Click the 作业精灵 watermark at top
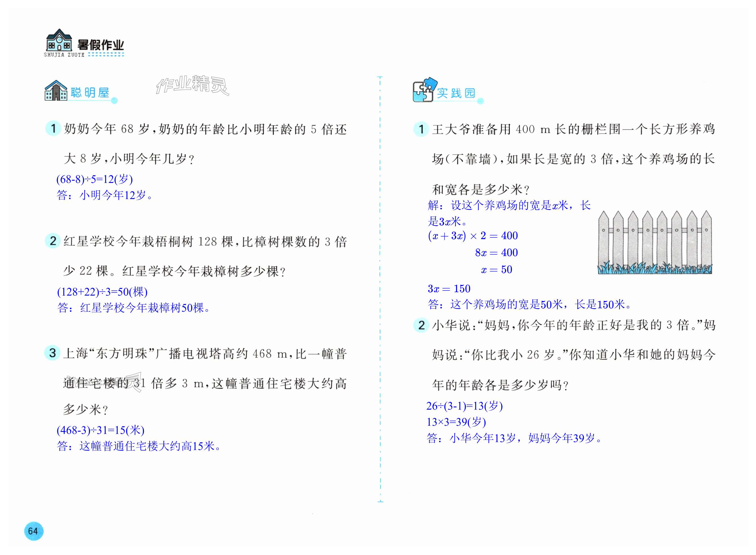This screenshot has width=756, height=555. coord(192,85)
